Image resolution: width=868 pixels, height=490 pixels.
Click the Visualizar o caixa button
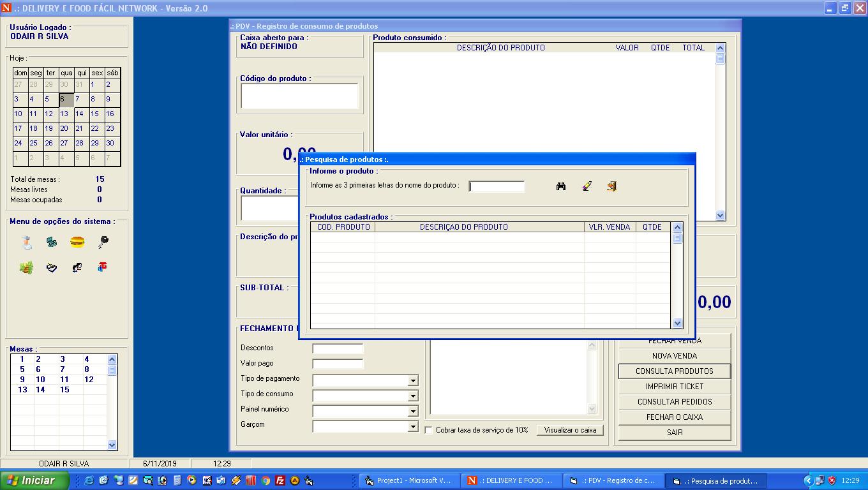click(x=570, y=430)
